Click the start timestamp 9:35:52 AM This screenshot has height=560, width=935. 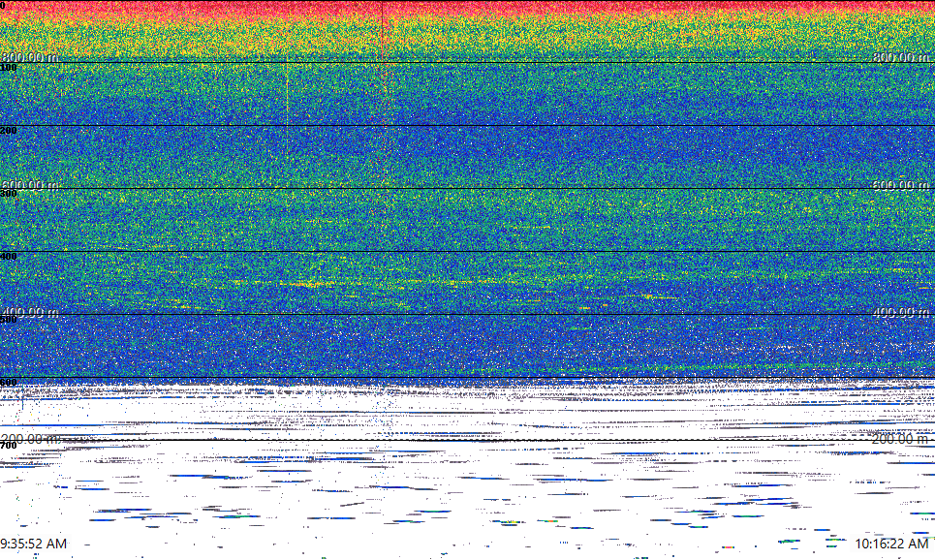(x=33, y=544)
